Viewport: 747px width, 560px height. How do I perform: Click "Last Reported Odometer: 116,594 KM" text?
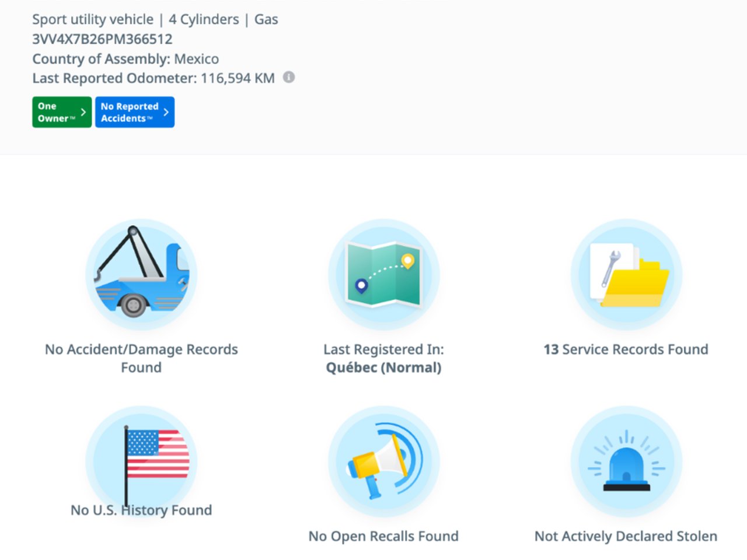153,78
